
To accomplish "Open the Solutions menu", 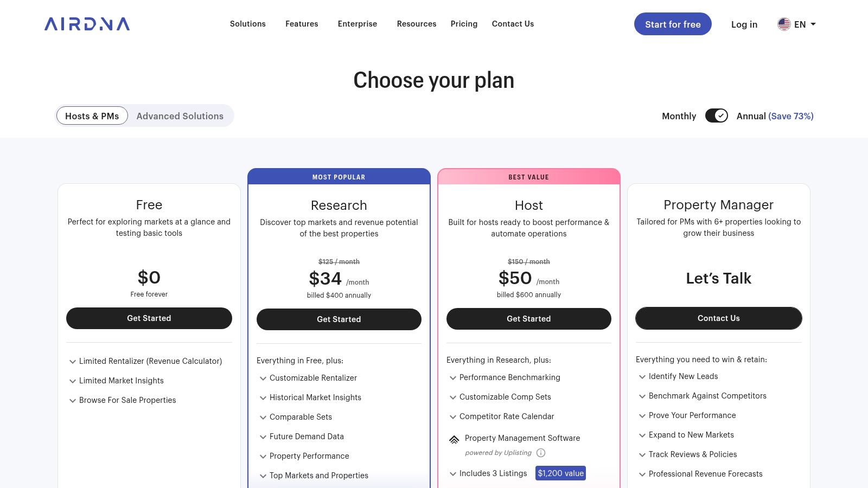I will [247, 24].
